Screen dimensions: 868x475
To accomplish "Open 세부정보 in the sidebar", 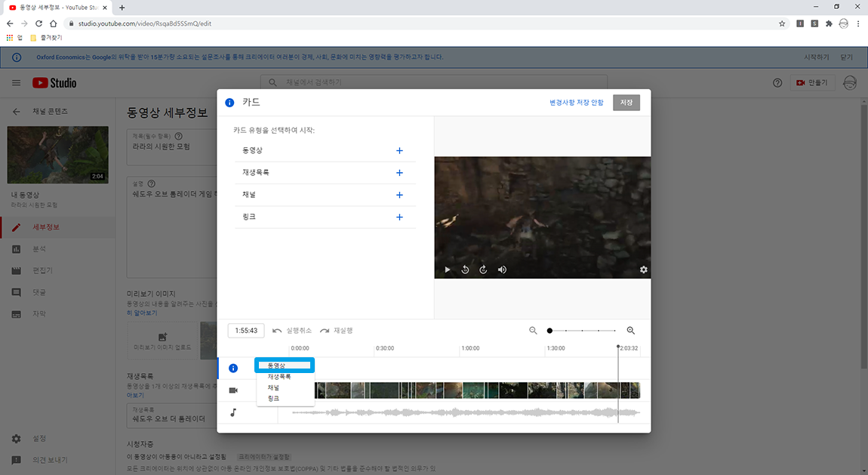I will [x=57, y=227].
